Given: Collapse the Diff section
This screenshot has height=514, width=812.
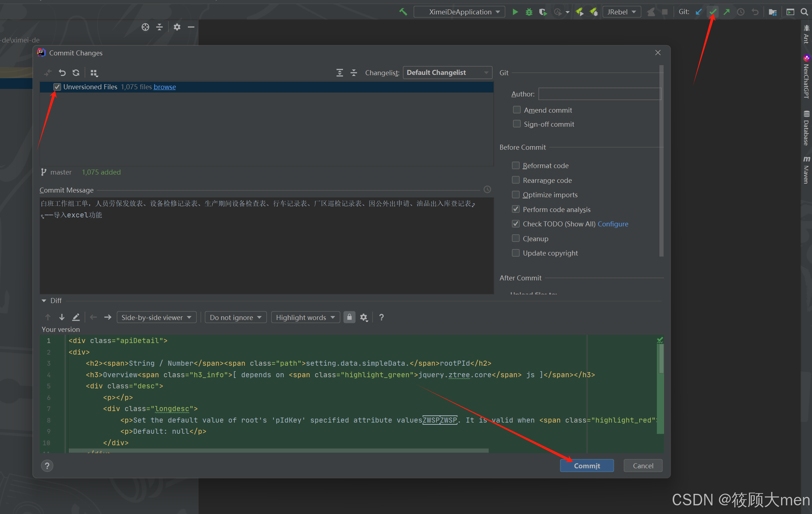Looking at the screenshot, I should click(x=44, y=301).
